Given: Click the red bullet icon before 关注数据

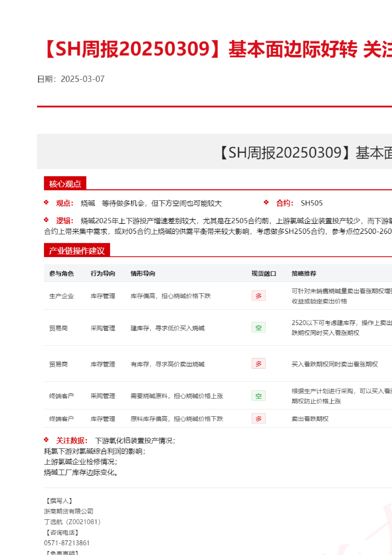Looking at the screenshot, I should [46, 440].
